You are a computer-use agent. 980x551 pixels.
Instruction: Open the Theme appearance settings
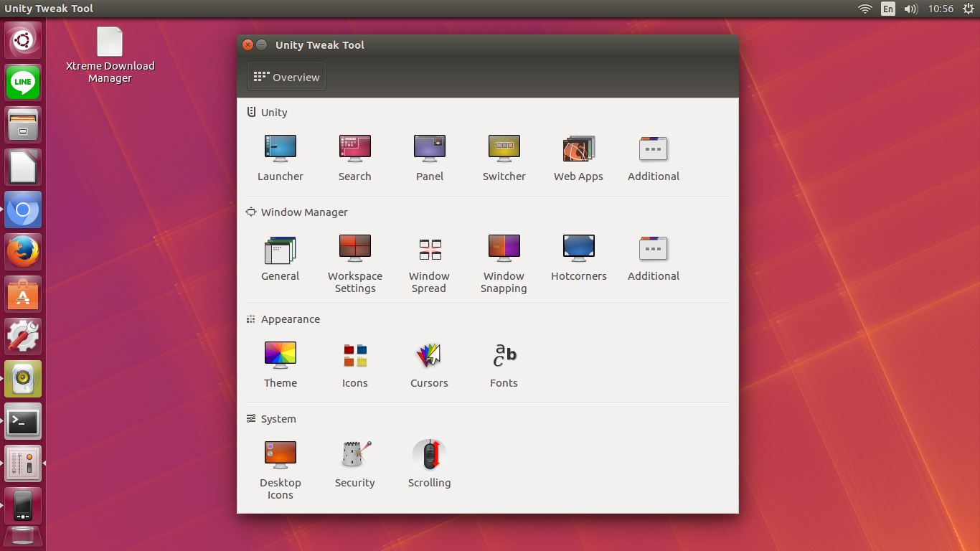(280, 364)
